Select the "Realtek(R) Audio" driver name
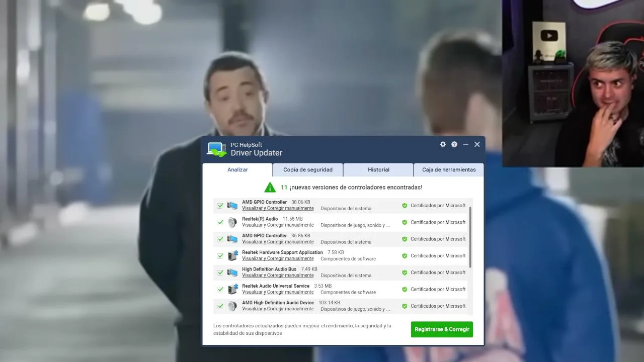This screenshot has width=644, height=362. [260, 219]
